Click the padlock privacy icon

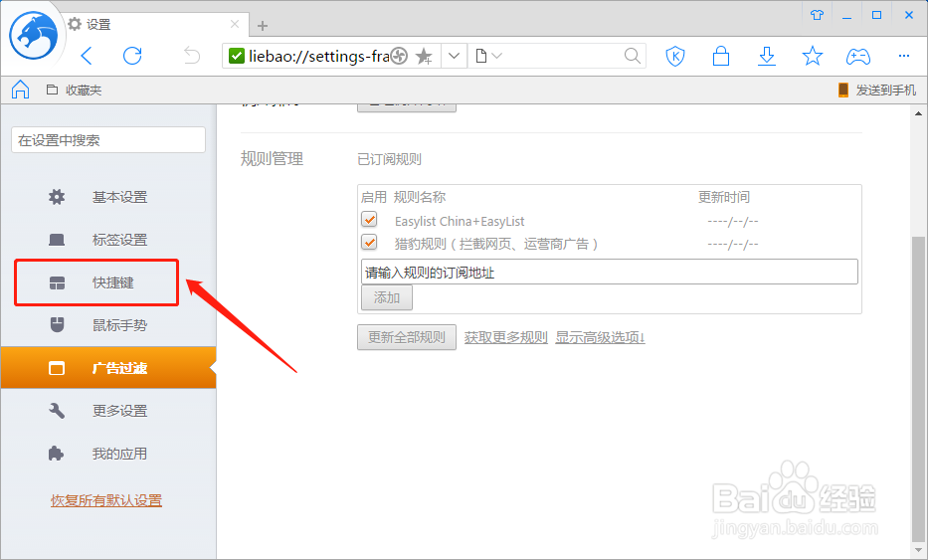[721, 57]
